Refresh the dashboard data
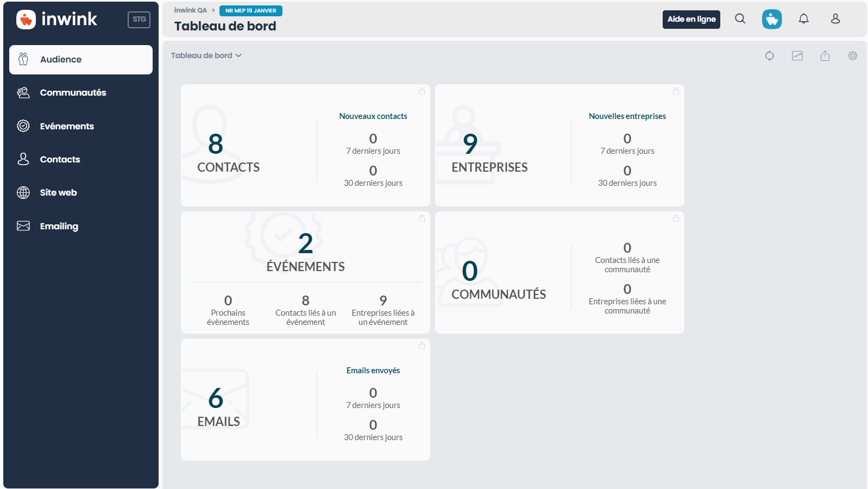 pyautogui.click(x=769, y=55)
